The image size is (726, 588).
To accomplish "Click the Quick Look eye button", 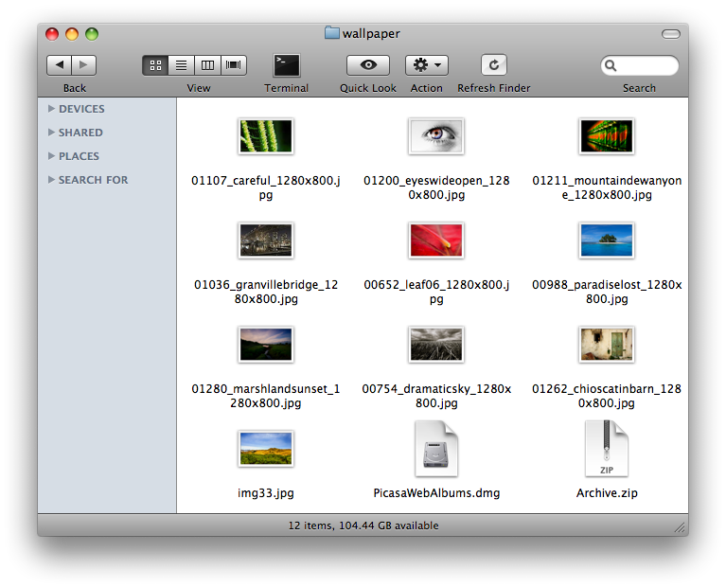I will (x=368, y=65).
